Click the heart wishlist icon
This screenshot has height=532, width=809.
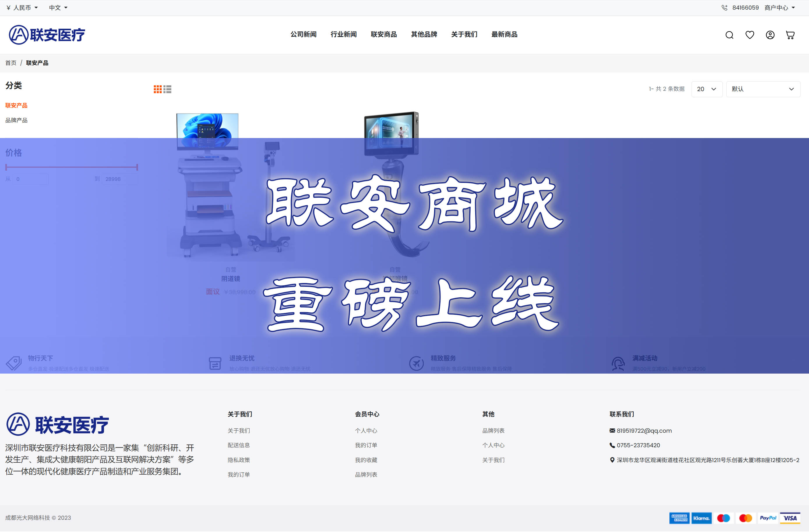pos(750,35)
